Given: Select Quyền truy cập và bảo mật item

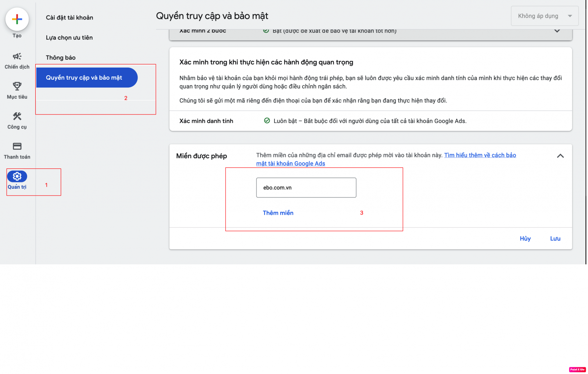Looking at the screenshot, I should (87, 77).
